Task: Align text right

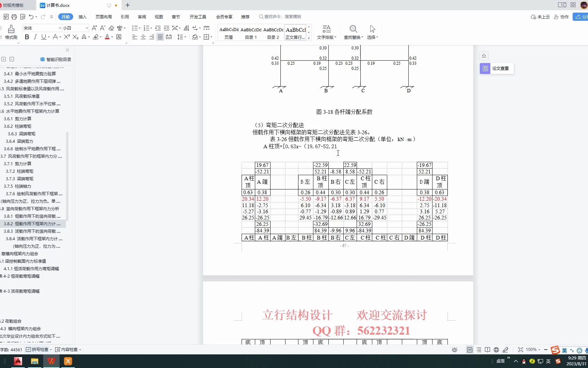Action: point(152,37)
